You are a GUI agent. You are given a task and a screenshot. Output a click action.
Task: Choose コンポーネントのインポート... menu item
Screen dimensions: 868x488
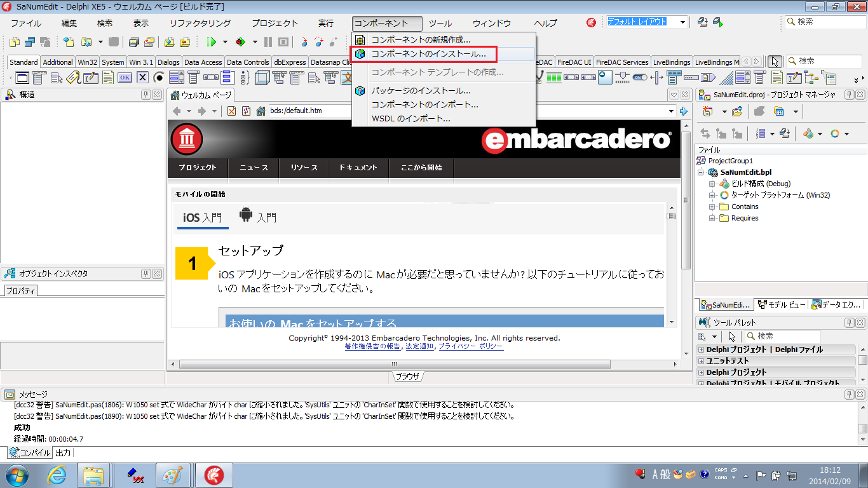pos(444,105)
